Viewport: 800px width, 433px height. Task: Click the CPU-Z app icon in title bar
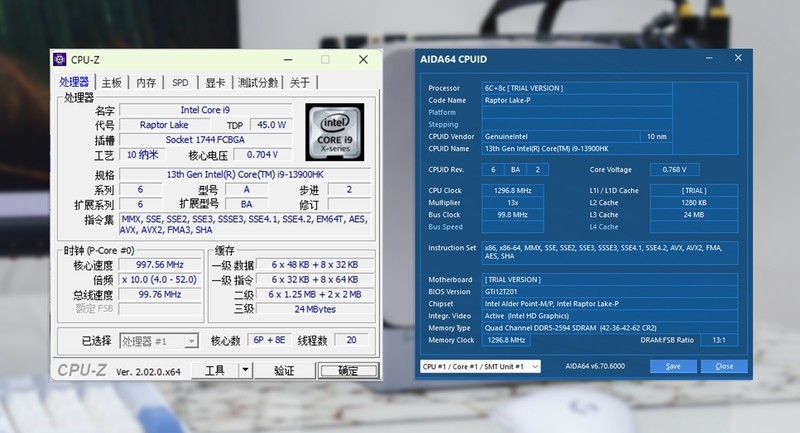tap(60, 60)
